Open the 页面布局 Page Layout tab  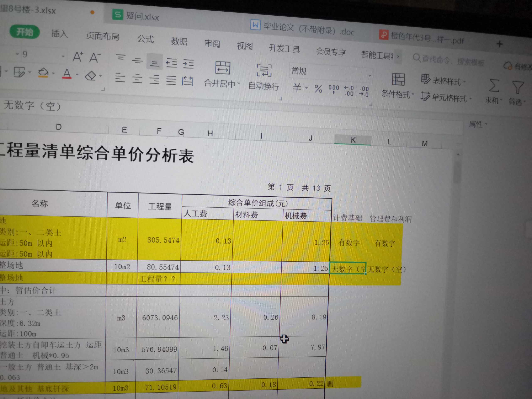103,36
